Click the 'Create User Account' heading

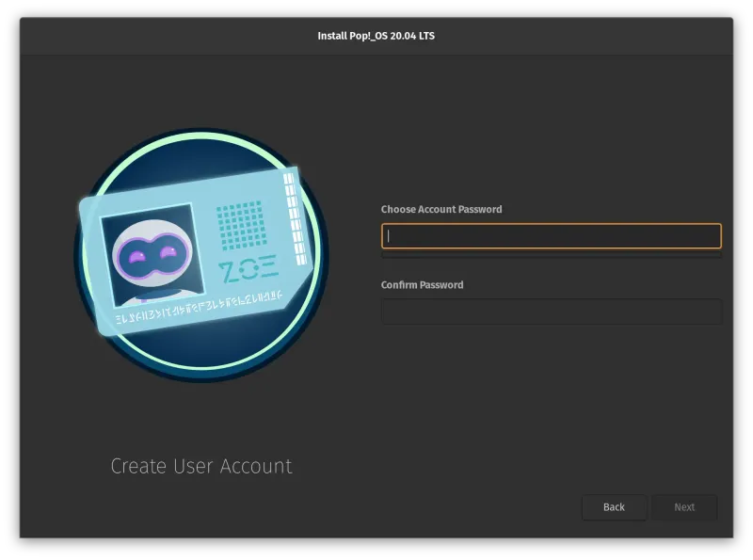[201, 466]
